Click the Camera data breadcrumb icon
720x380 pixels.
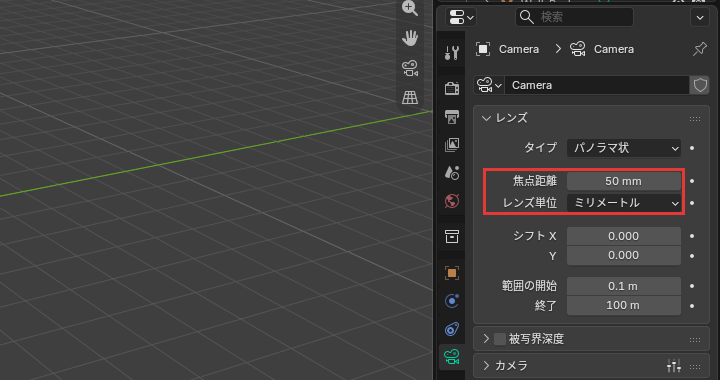(578, 49)
